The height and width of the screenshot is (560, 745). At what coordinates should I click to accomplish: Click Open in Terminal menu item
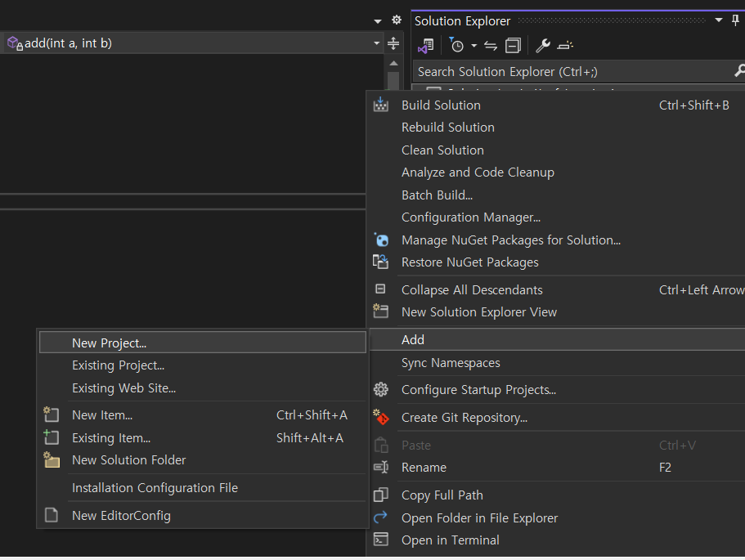[450, 540]
